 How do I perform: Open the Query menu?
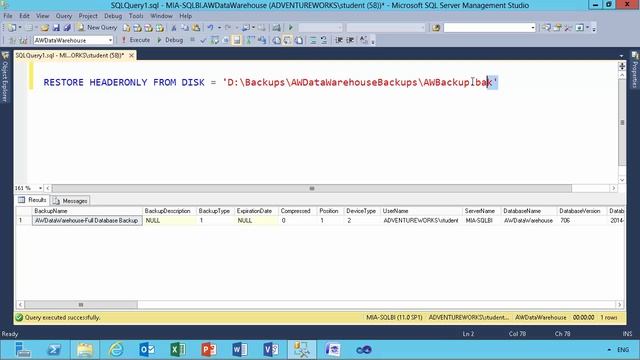[x=64, y=16]
